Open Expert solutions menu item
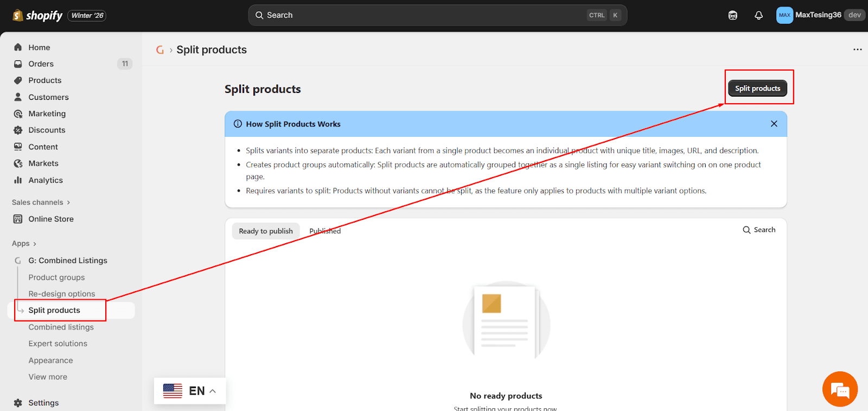The height and width of the screenshot is (411, 868). click(58, 344)
